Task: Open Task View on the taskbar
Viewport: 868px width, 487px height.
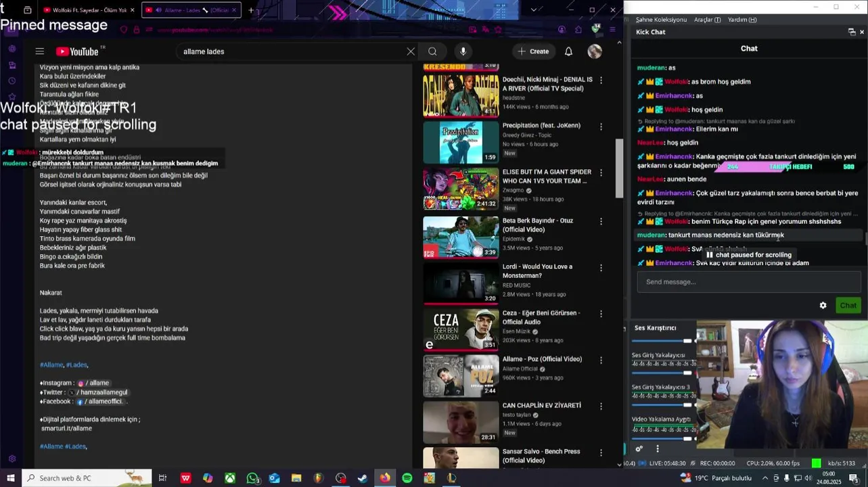Action: pos(162,478)
